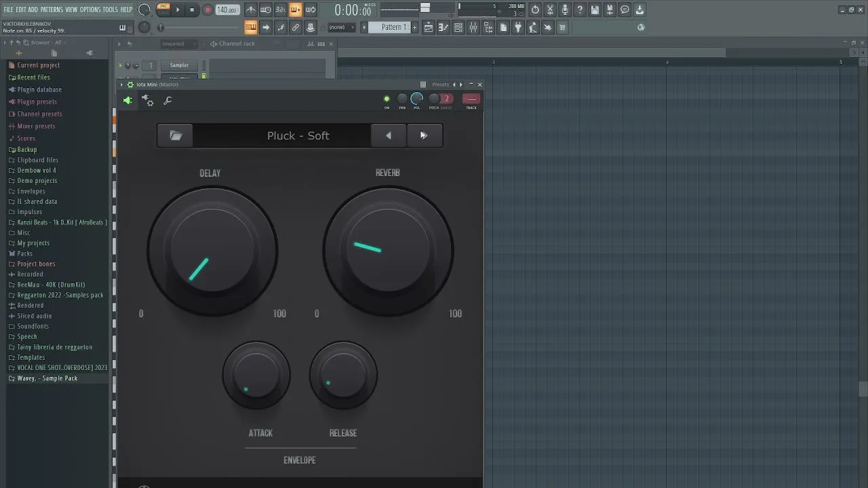Click the ATTACK envelope knob
868x488 pixels.
point(256,375)
